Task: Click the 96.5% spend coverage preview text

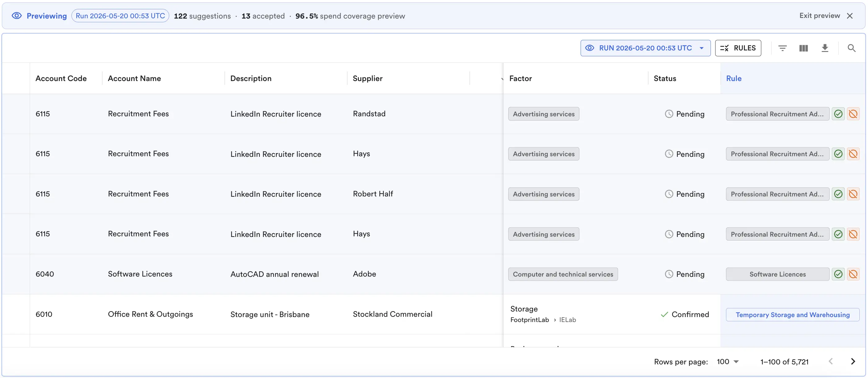Action: coord(350,16)
